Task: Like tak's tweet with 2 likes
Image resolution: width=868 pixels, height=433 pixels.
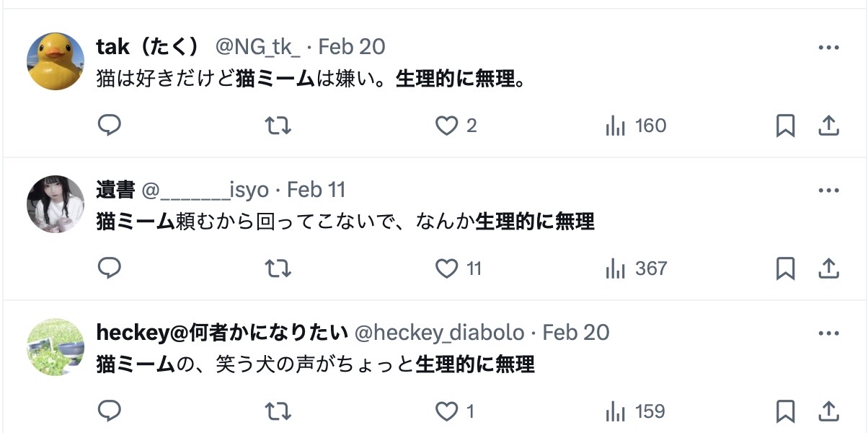Action: click(x=447, y=126)
